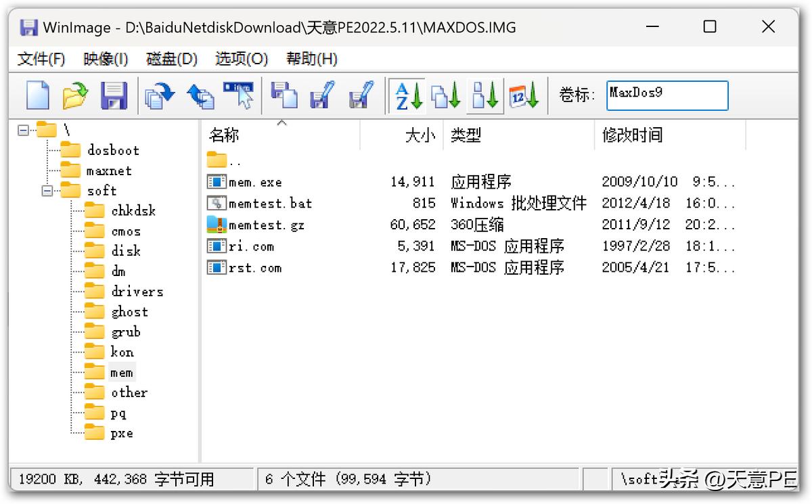Toggle the sort by size button
The height and width of the screenshot is (504, 812).
pyautogui.click(x=485, y=95)
